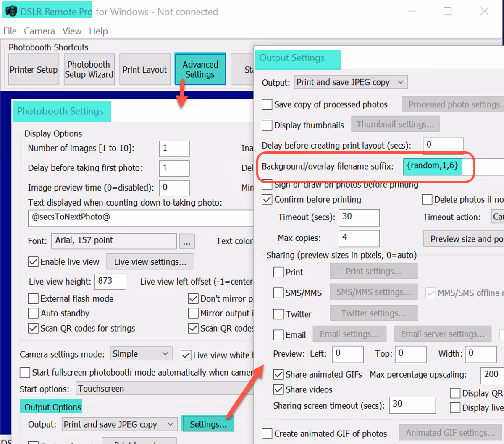Screen dimensions: 504x444
Task: Open the Camera menu
Action: click(39, 31)
